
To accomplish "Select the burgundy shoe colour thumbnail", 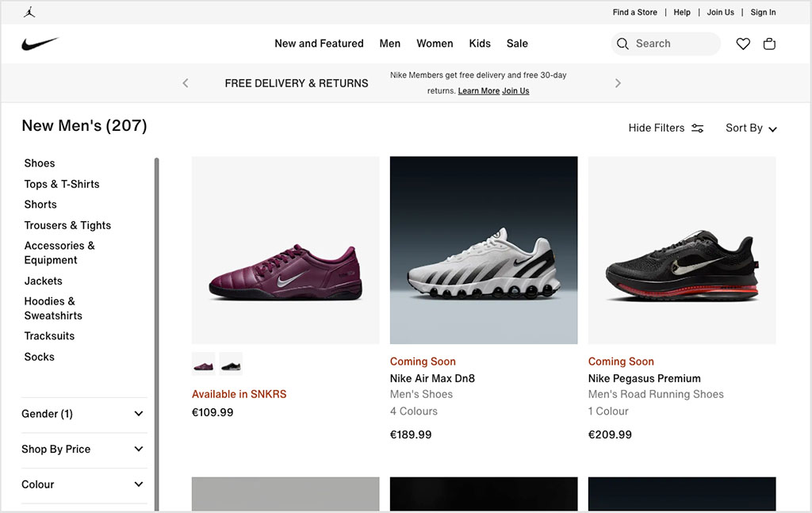I will pyautogui.click(x=204, y=364).
